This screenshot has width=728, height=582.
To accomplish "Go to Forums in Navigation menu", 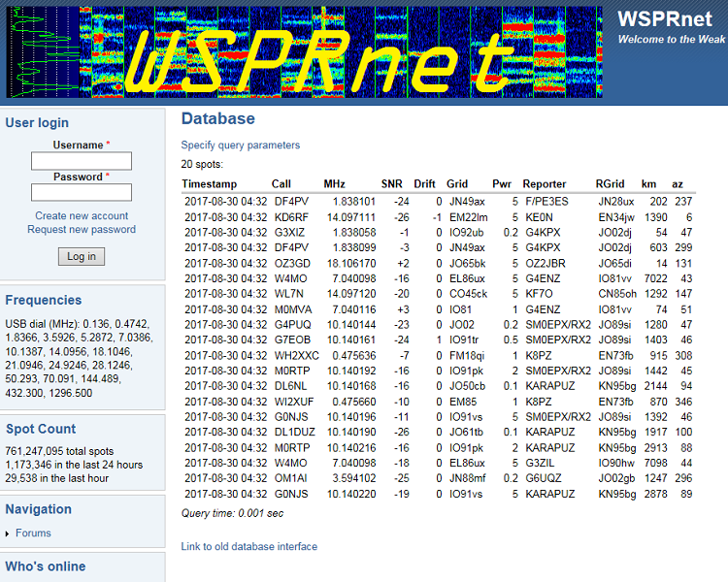I will tap(33, 533).
